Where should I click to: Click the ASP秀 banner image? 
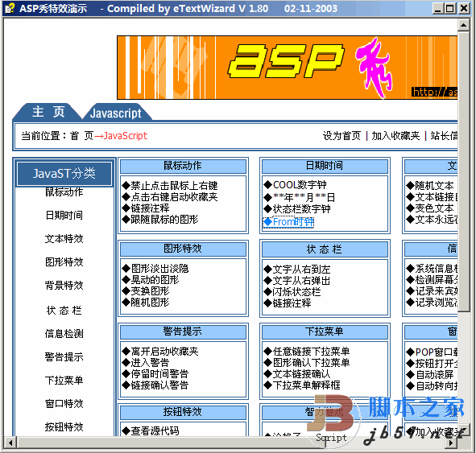(x=288, y=68)
